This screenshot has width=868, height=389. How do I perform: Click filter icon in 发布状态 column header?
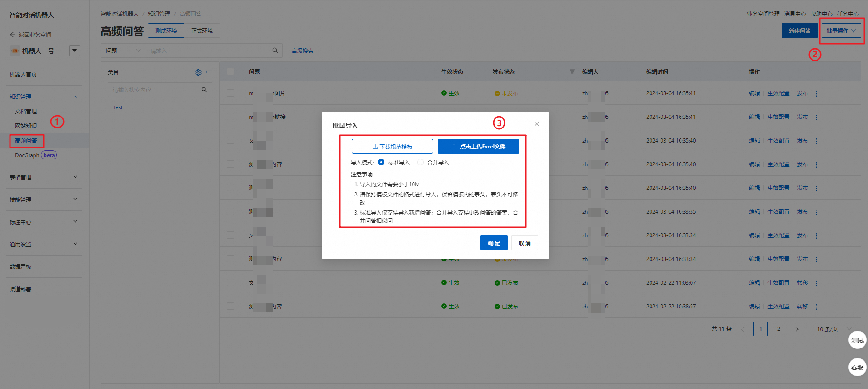point(572,72)
